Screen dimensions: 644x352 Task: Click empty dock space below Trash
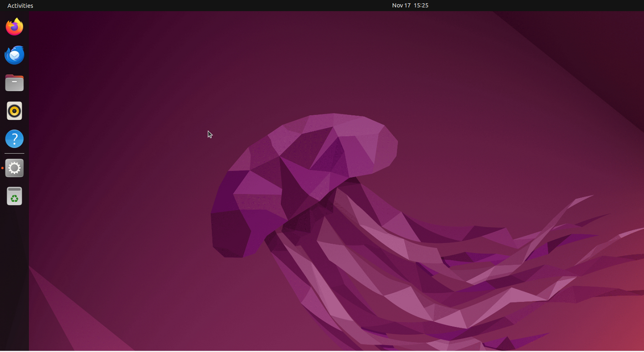pos(14,275)
